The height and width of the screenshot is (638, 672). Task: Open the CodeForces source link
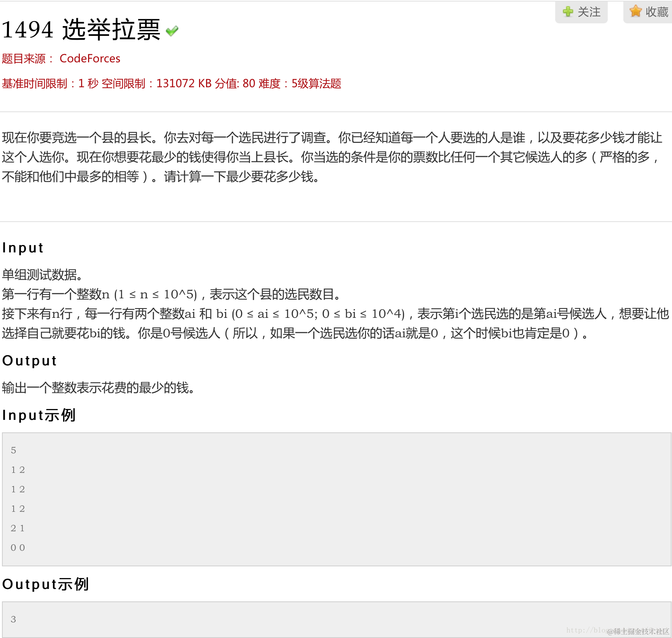pyautogui.click(x=90, y=58)
